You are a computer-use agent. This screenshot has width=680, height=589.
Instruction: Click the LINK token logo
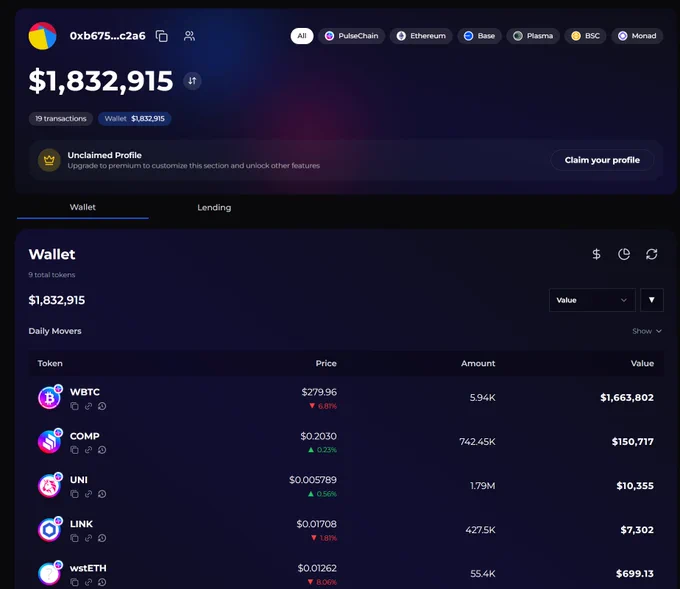point(50,530)
